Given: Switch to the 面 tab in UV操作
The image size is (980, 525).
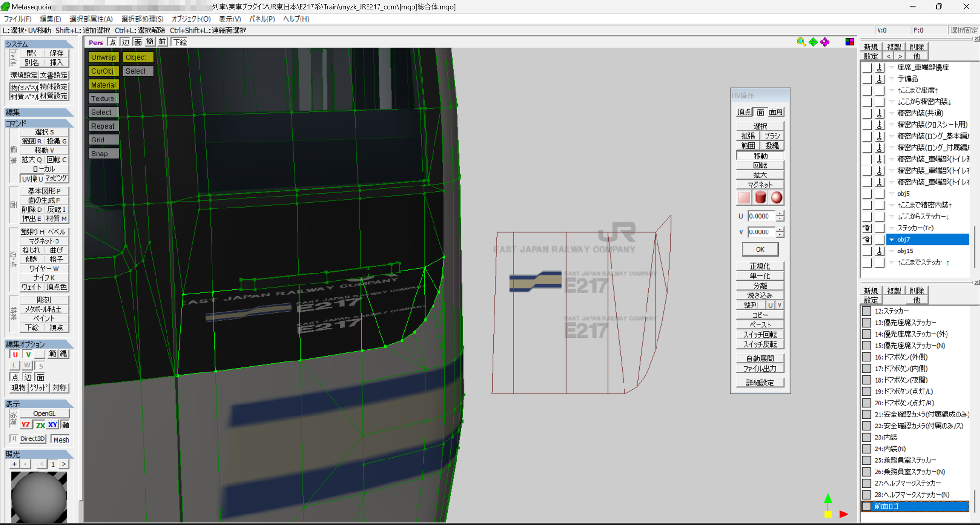Looking at the screenshot, I should tap(760, 112).
